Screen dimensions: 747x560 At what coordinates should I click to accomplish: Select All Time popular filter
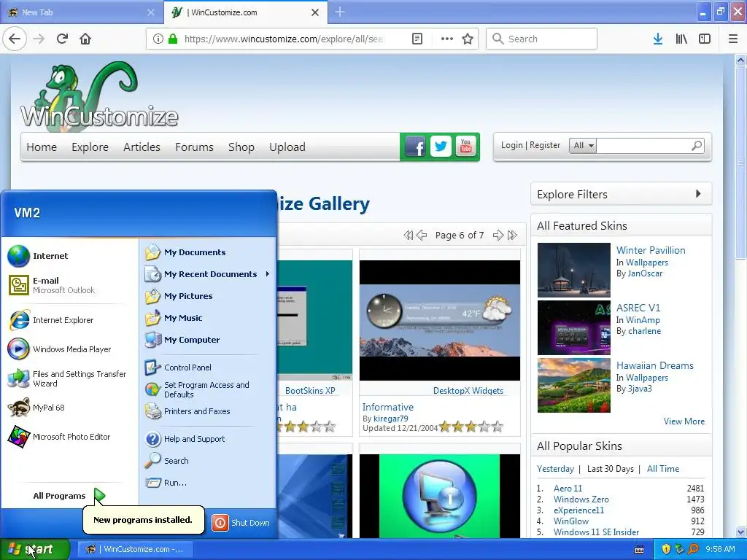coord(662,469)
